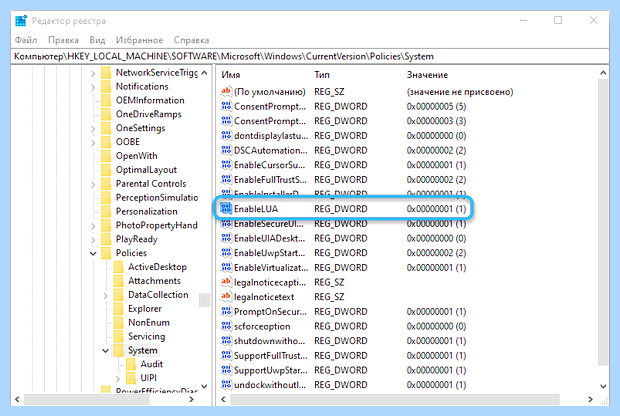Image resolution: width=620 pixels, height=416 pixels.
Task: Expand the UIPI tree node
Action: (x=117, y=378)
